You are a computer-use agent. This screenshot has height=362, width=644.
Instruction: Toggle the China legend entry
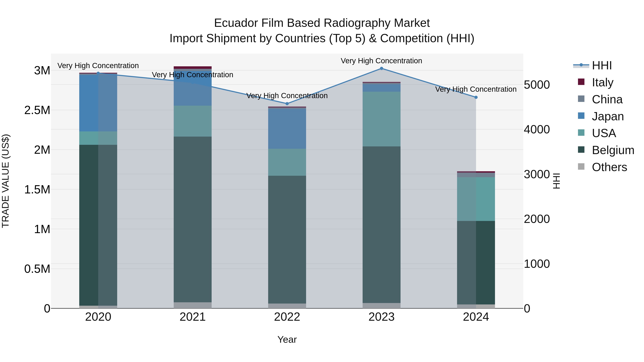pyautogui.click(x=600, y=99)
